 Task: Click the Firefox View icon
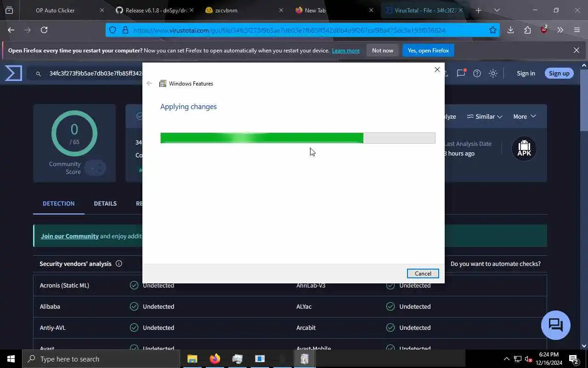(x=9, y=10)
